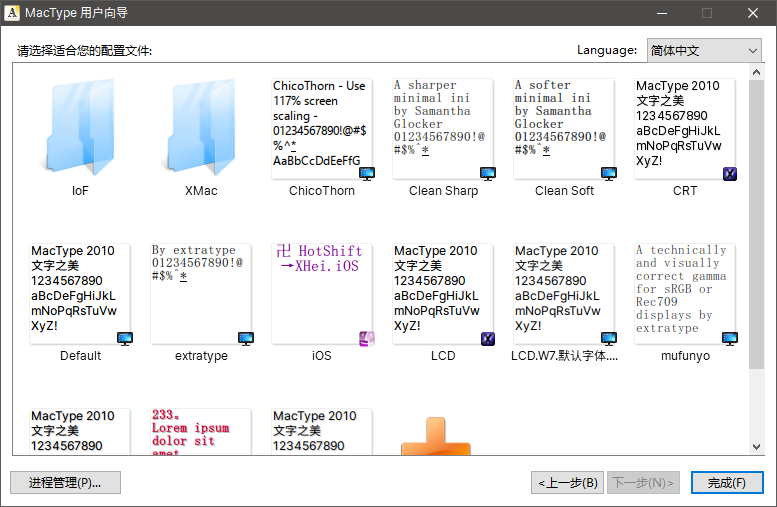Click the monitor icon on ChicoThorn
777x507 pixels.
tap(367, 173)
